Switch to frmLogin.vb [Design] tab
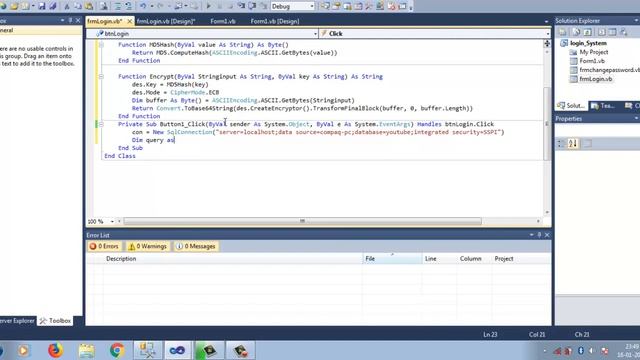640x360 pixels. coord(166,21)
